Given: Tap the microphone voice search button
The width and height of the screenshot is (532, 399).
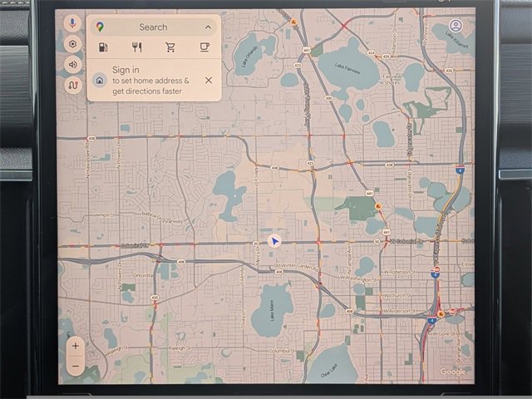Looking at the screenshot, I should [74, 23].
